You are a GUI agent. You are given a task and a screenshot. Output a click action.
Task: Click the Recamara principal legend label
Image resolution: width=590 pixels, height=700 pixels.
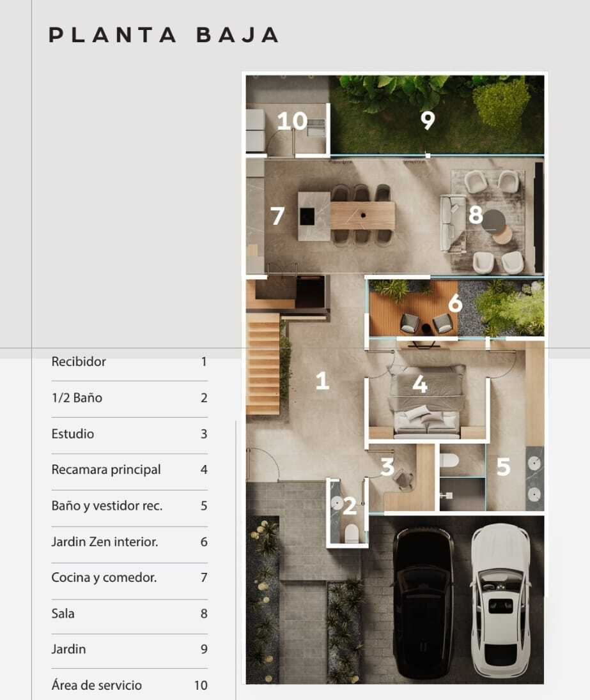(x=106, y=470)
